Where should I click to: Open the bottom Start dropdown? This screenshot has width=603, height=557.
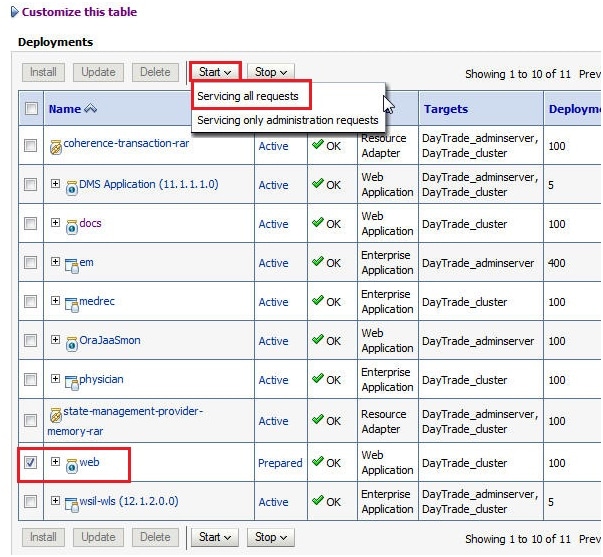point(215,537)
